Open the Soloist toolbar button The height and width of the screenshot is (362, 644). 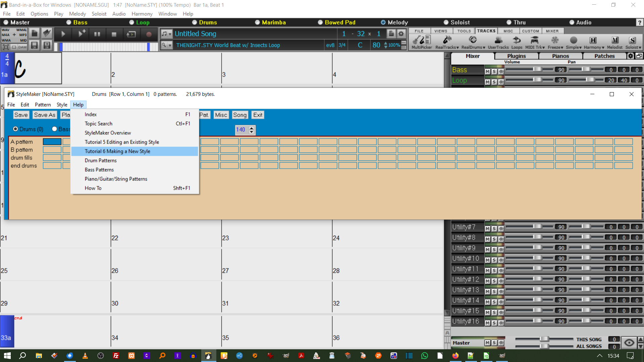[x=633, y=42]
